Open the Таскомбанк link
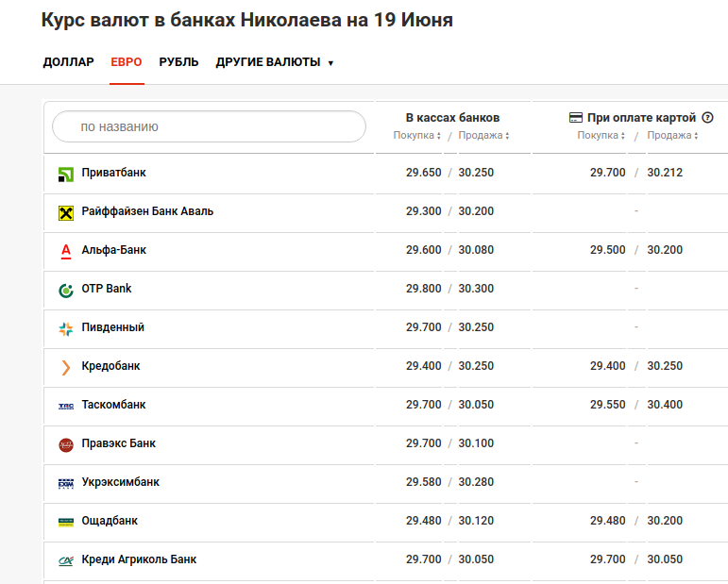 [113, 405]
